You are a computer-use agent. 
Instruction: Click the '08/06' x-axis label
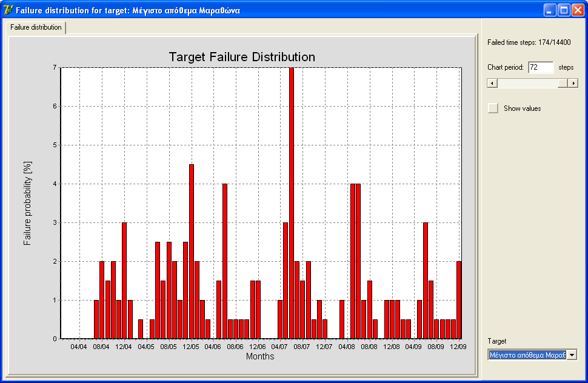[235, 347]
